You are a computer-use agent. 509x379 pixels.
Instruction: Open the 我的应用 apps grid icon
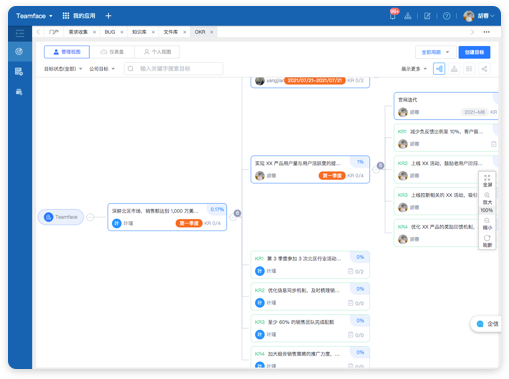(x=66, y=16)
